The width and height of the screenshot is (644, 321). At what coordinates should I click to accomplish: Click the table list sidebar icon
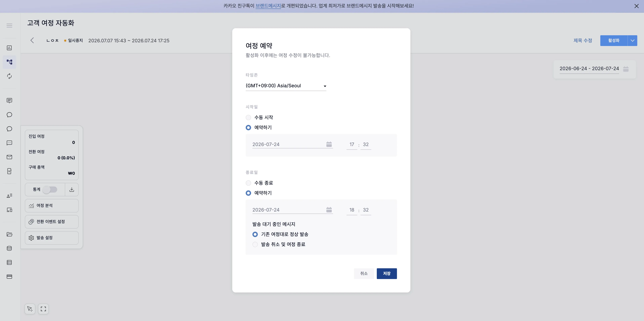coord(9,262)
